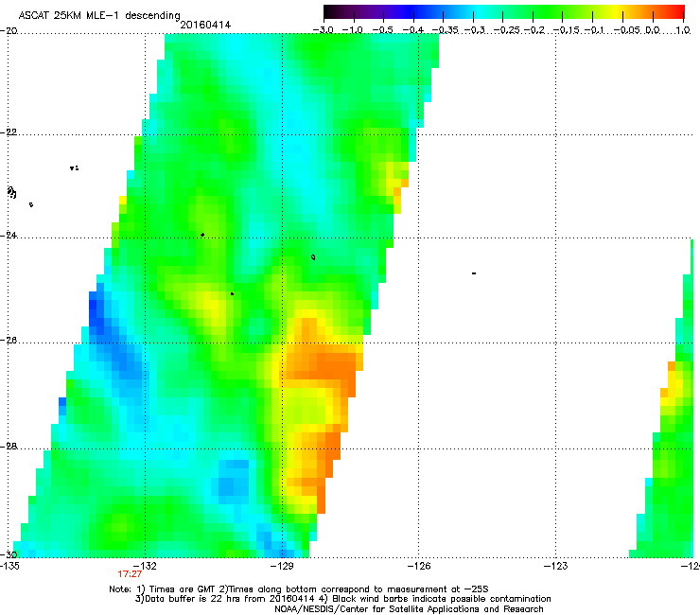Click the color bar label -0.05

tap(627, 30)
